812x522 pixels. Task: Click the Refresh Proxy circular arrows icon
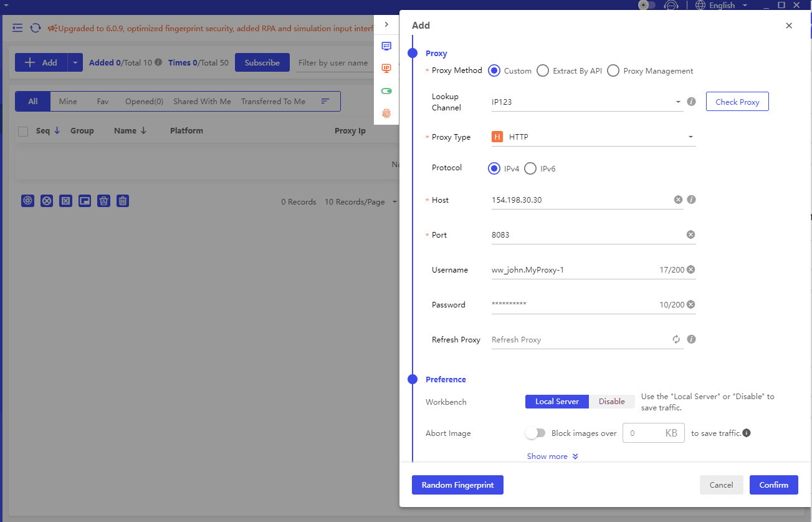click(x=676, y=340)
